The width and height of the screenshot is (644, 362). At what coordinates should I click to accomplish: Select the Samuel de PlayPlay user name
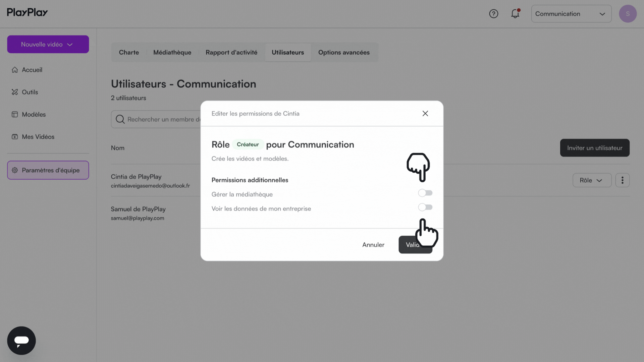[138, 209]
